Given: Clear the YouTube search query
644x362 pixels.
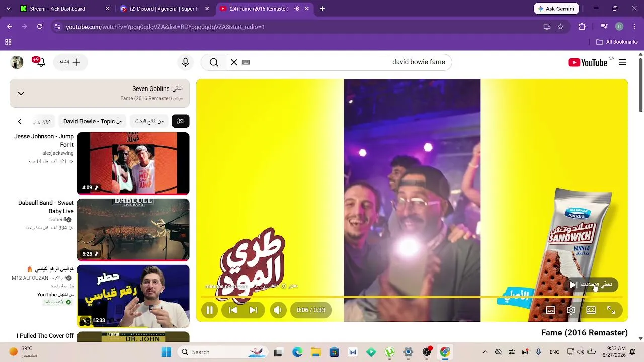Looking at the screenshot, I should [234, 62].
